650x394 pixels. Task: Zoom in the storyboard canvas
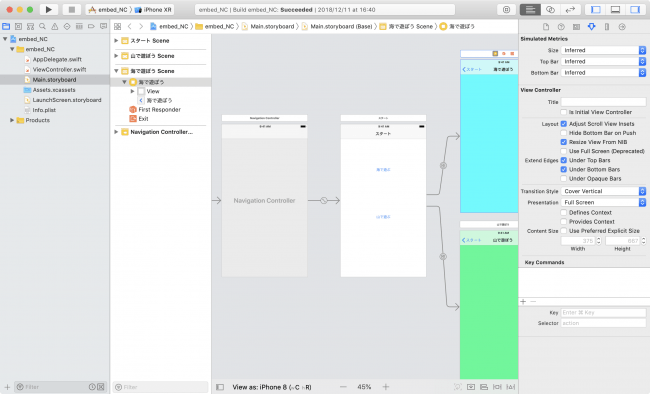coord(386,387)
